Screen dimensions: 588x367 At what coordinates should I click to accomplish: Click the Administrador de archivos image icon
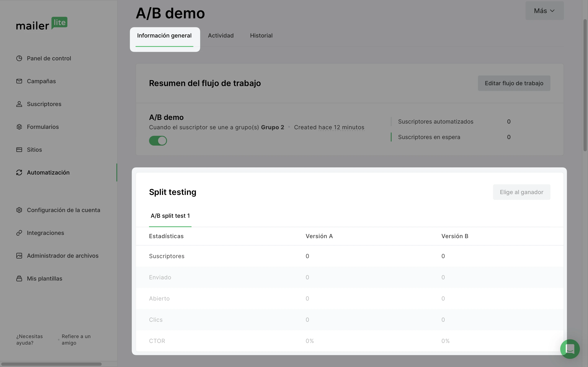pyautogui.click(x=19, y=256)
